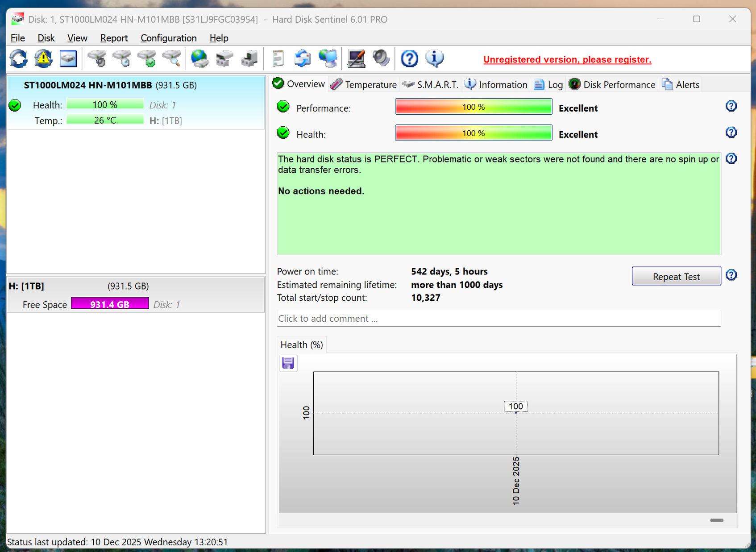Open the Disk menu
Viewport: 756px width, 552px height.
pos(46,38)
